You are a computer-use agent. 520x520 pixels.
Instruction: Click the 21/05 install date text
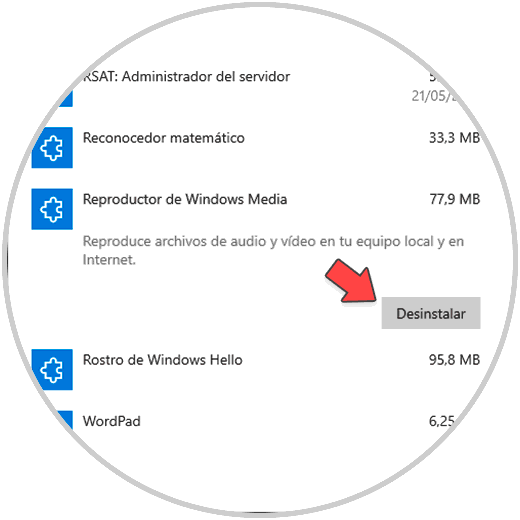[433, 96]
